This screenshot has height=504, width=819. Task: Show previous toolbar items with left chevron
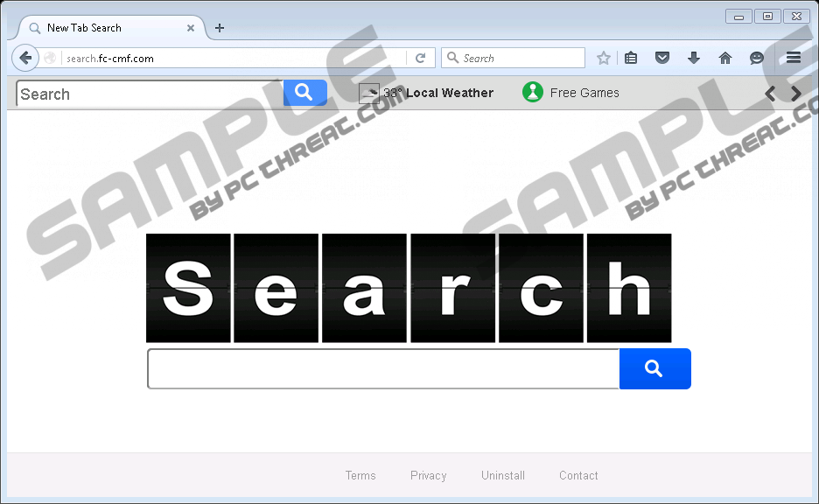[x=770, y=94]
